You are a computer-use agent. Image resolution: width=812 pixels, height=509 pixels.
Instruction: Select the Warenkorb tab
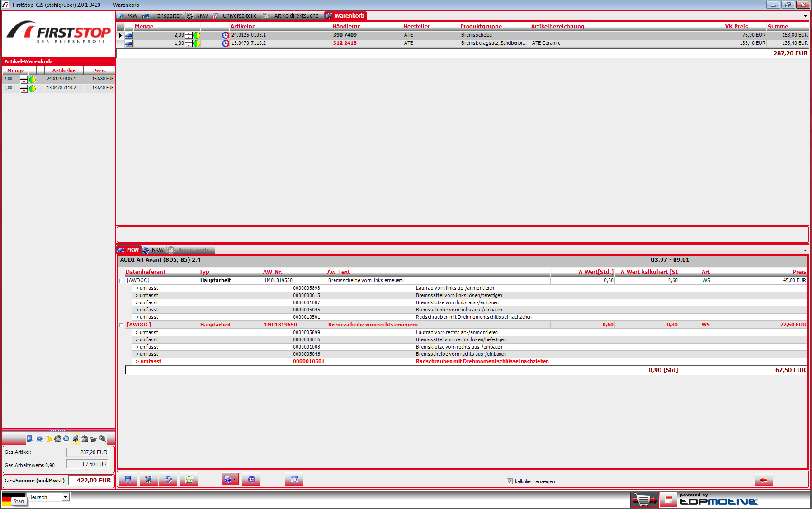345,16
